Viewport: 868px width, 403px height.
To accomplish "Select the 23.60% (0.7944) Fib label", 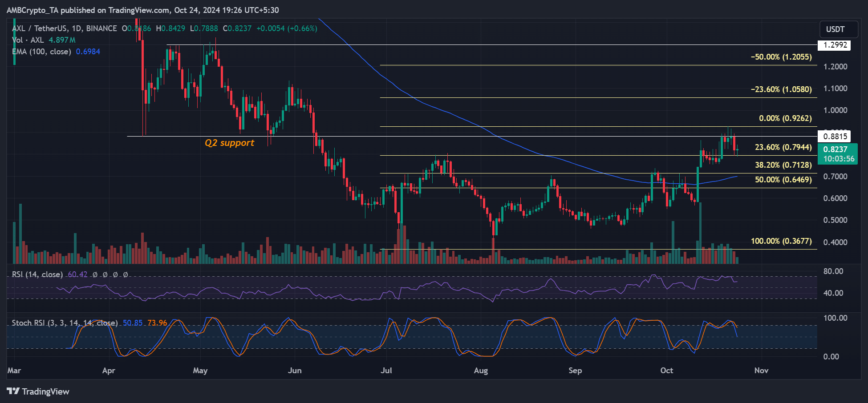I will pyautogui.click(x=783, y=147).
